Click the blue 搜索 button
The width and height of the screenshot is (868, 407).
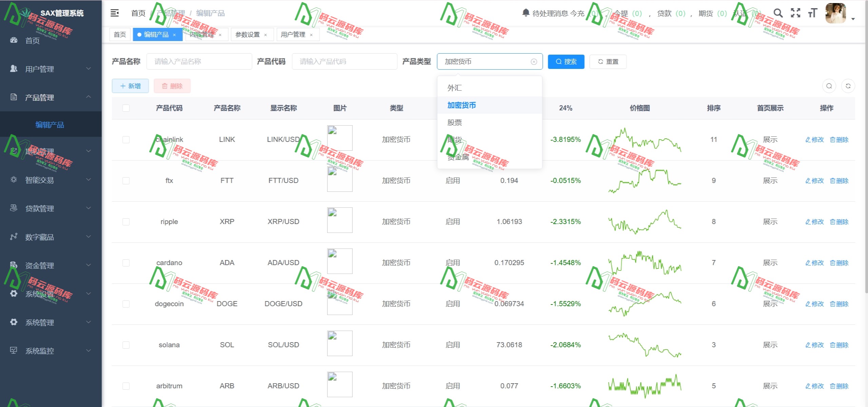(566, 62)
